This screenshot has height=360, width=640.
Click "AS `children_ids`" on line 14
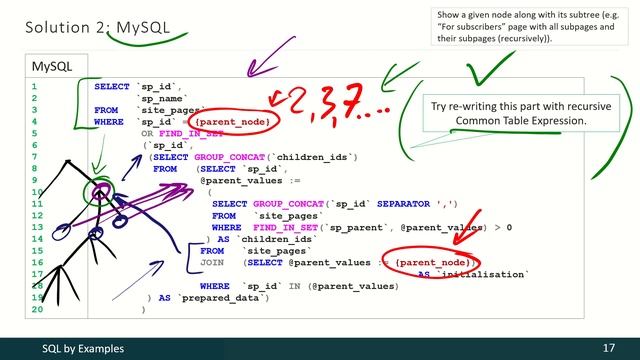[267, 240]
